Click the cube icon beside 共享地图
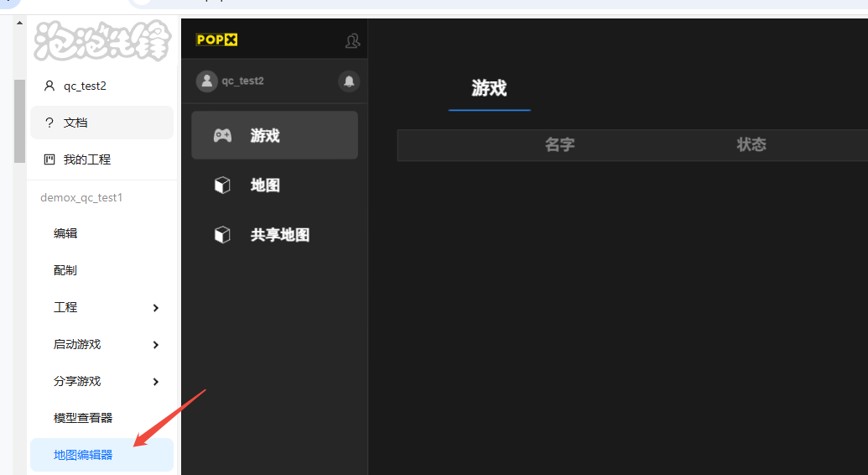The width and height of the screenshot is (868, 475). tap(222, 234)
